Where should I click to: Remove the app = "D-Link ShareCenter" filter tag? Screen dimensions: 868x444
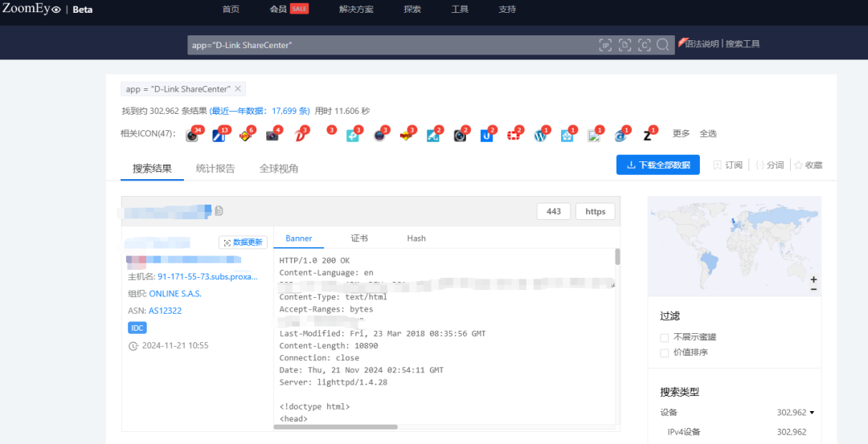(x=237, y=89)
